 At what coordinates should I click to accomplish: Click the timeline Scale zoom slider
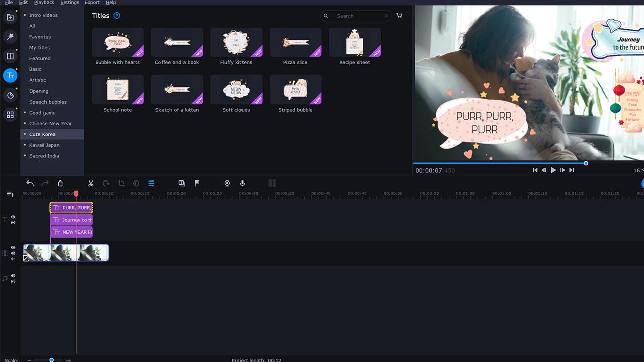51,360
